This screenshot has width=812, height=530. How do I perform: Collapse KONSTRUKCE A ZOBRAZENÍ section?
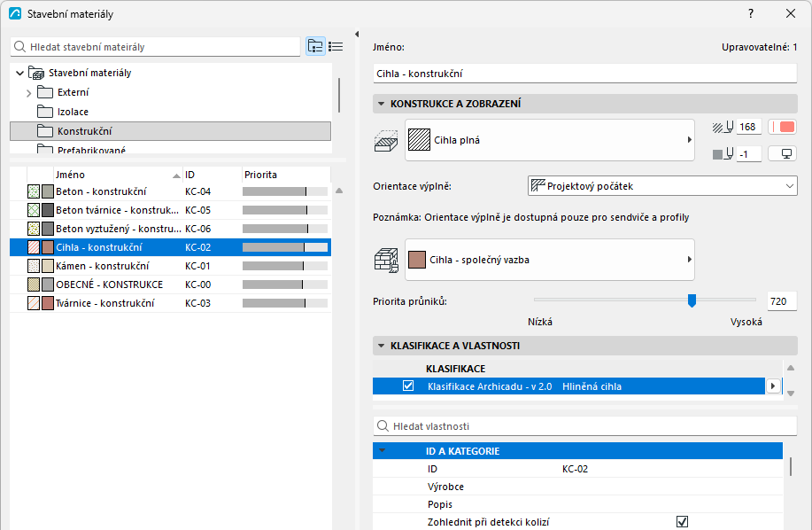tap(381, 104)
